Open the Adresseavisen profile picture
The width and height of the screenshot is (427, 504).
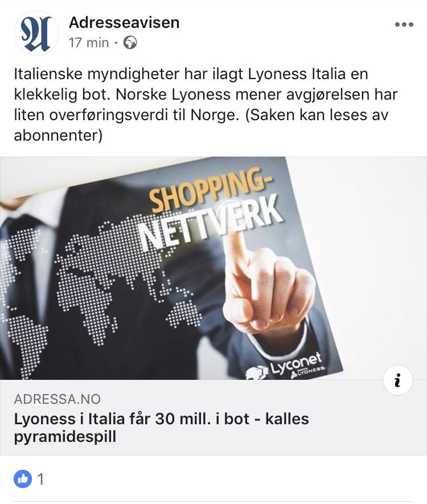click(36, 33)
